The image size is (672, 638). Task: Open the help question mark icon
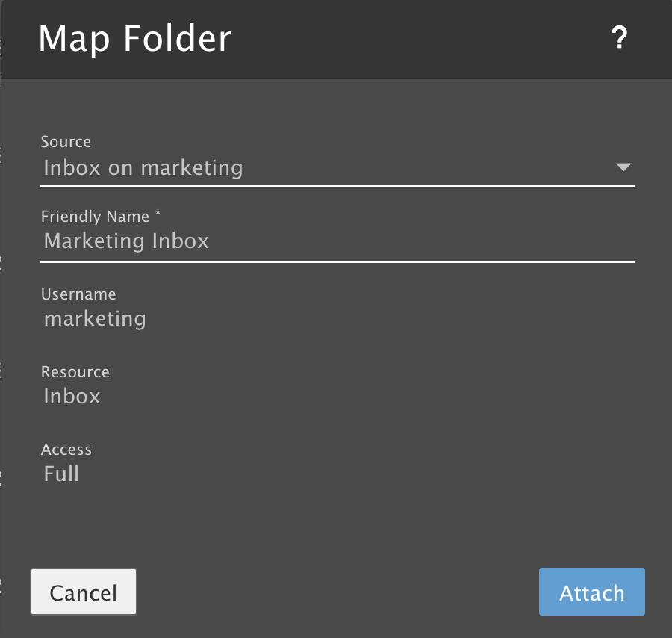(619, 38)
